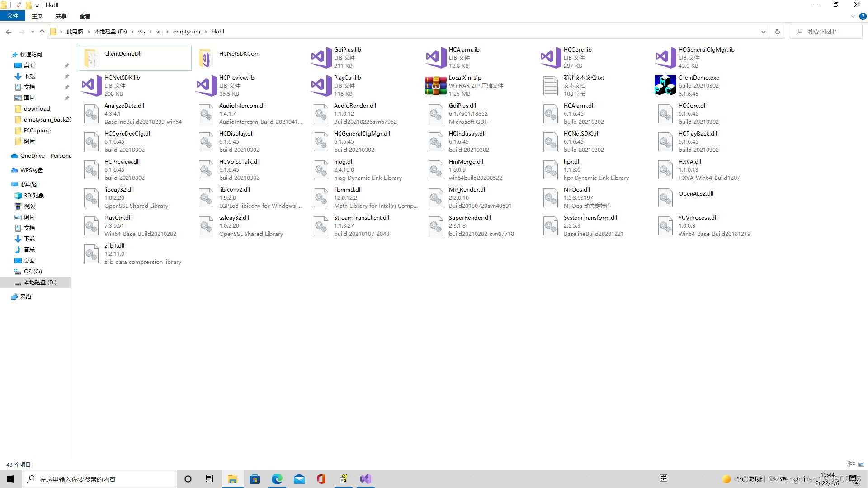The image size is (868, 488).
Task: Open the 查看 ribbon tab
Action: 85,16
